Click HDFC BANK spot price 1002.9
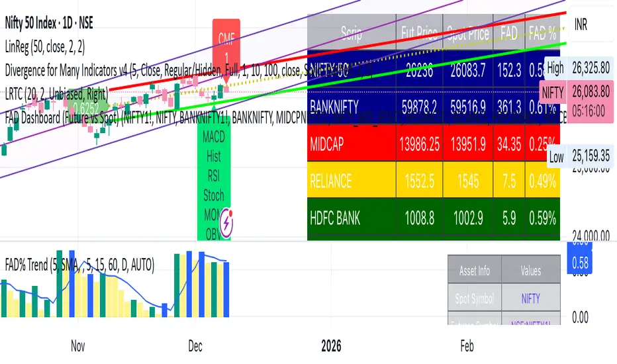Viewport: 617px width, 364px height. [x=468, y=218]
